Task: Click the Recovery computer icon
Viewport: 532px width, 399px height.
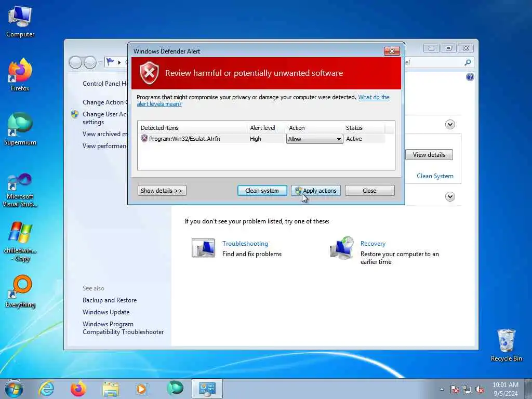Action: (342, 248)
